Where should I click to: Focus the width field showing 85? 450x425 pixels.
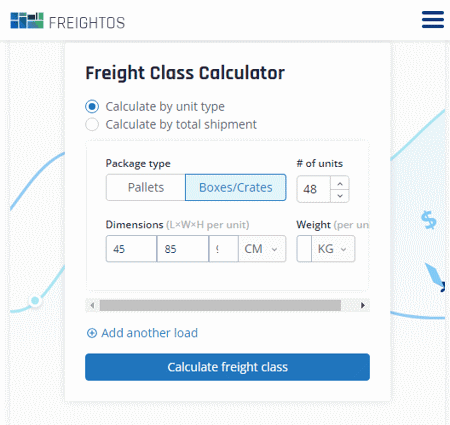(x=183, y=249)
